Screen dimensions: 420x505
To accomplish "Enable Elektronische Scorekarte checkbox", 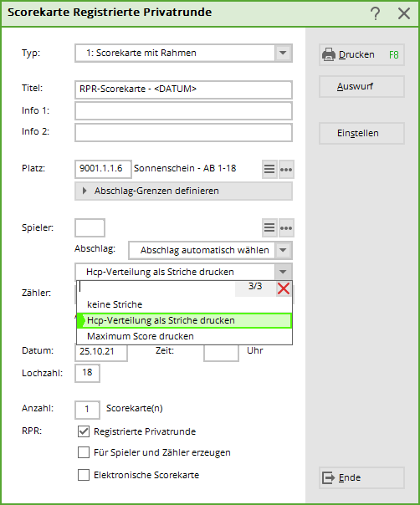I will [x=84, y=475].
